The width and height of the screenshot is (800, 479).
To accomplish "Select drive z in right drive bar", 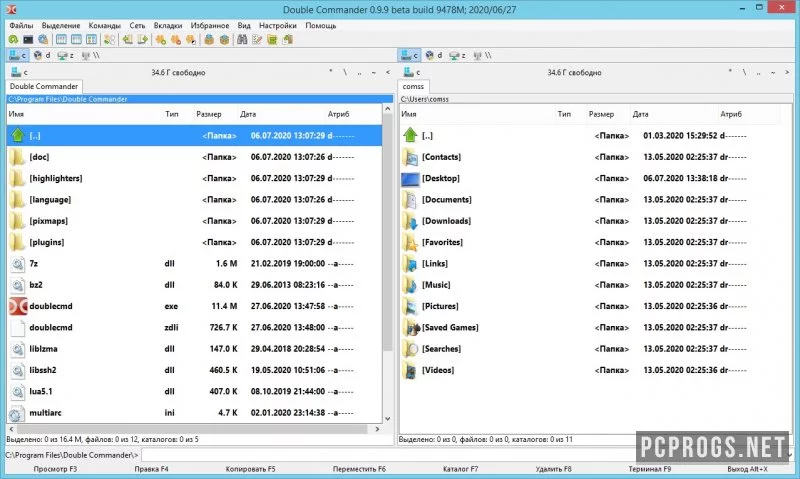I will pos(458,56).
